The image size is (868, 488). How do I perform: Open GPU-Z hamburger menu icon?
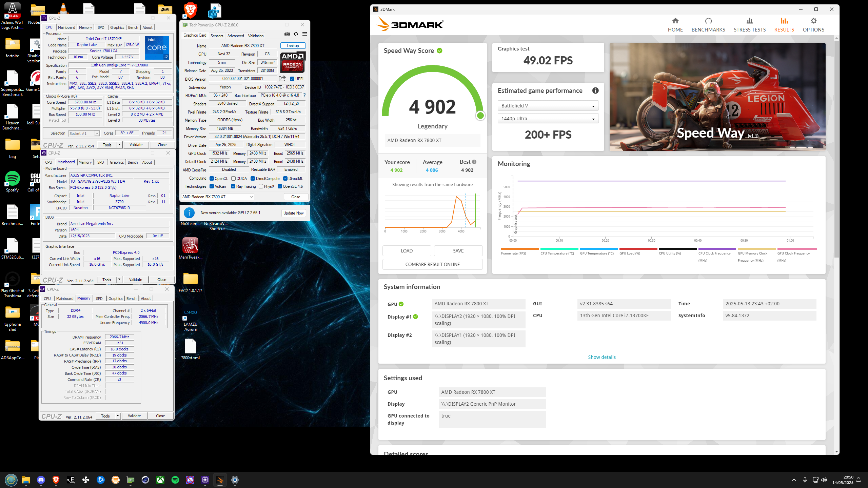point(304,34)
